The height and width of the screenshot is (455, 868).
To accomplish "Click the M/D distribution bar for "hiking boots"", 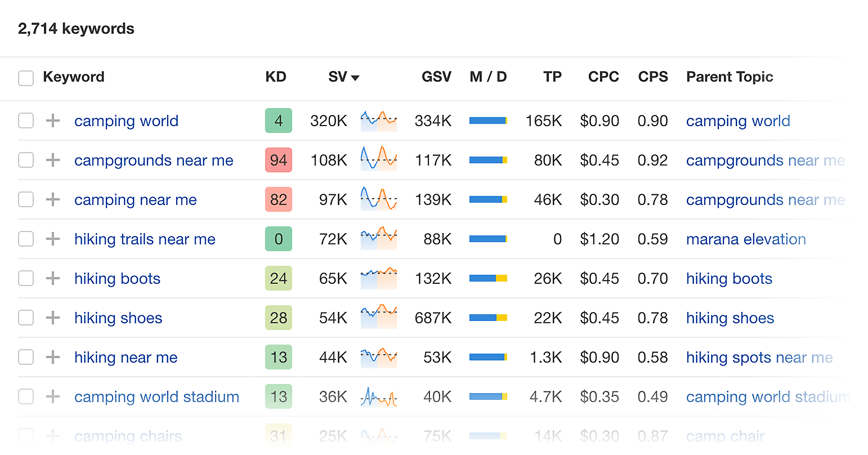I will (488, 278).
